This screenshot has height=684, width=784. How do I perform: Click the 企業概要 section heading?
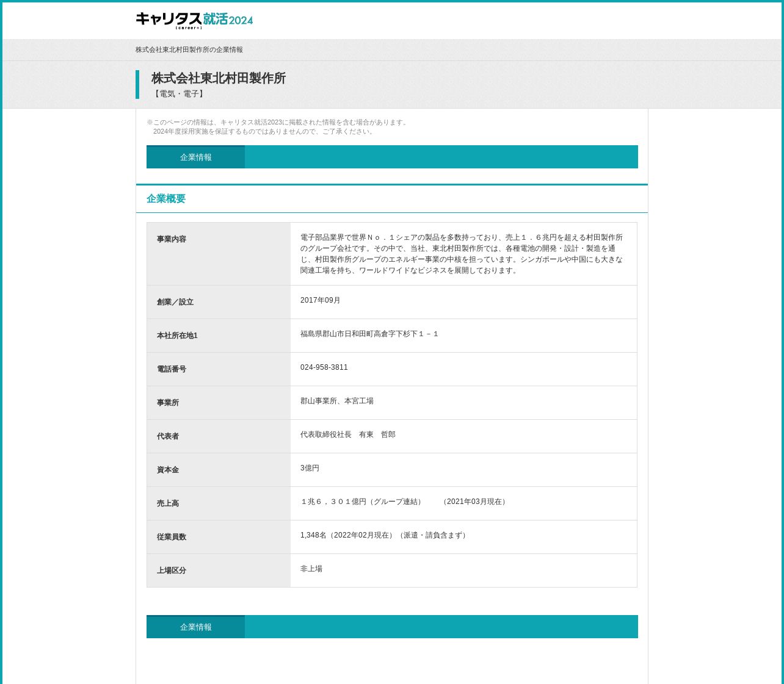pos(166,198)
